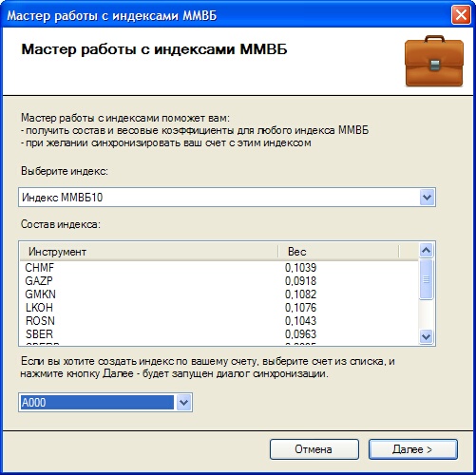Click the weight value 0,1043
Screen dimensions: 476x475
tap(300, 321)
